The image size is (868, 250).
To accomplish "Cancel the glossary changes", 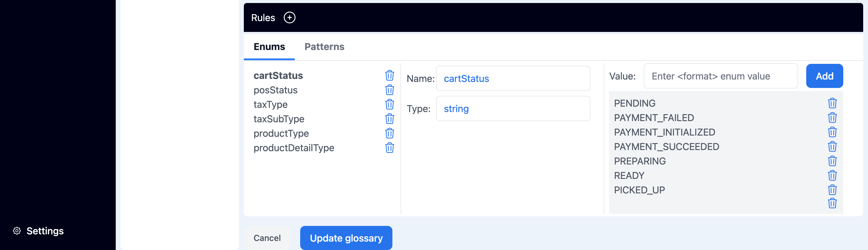I will pos(267,238).
